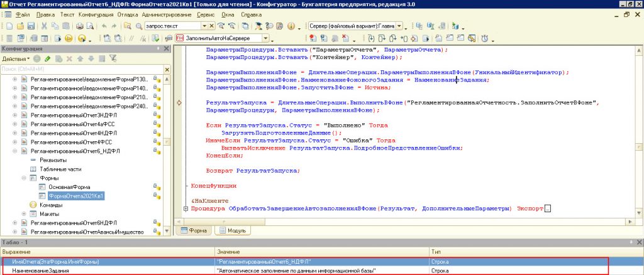Screen dimensions: 644x275
Task: Click the Cut scissors icon
Action: coord(45,26)
